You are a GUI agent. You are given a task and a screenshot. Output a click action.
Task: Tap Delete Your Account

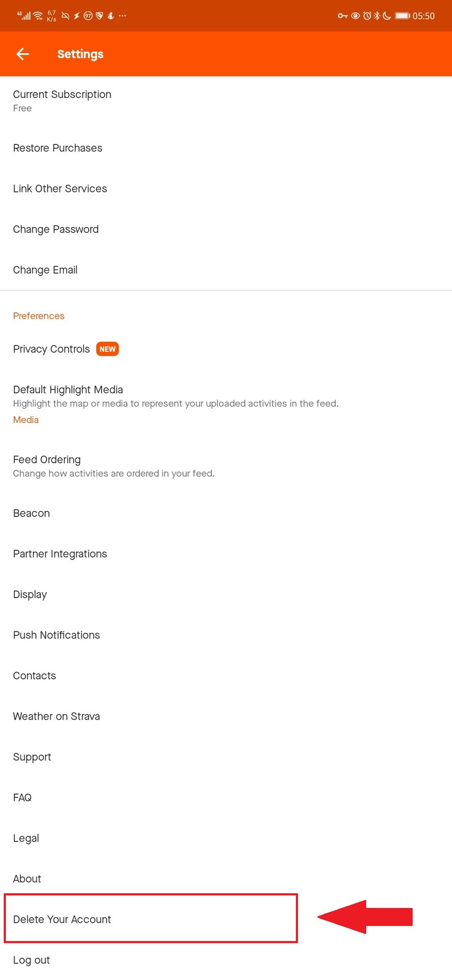pyautogui.click(x=62, y=919)
